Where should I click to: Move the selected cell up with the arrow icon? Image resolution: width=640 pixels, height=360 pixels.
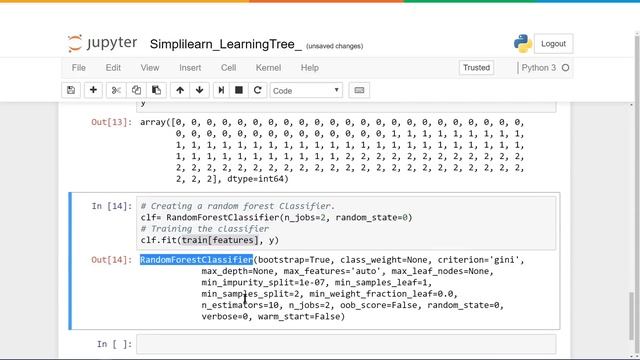(x=180, y=90)
